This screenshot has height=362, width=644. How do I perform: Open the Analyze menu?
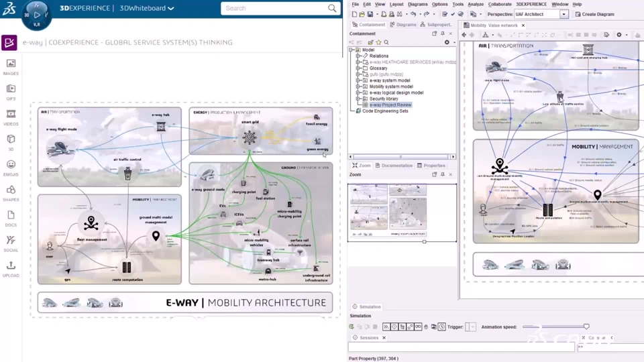(x=476, y=4)
